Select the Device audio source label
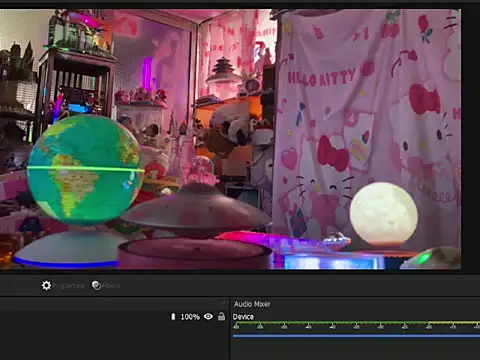Screen dimensions: 480x360 coord(243,317)
